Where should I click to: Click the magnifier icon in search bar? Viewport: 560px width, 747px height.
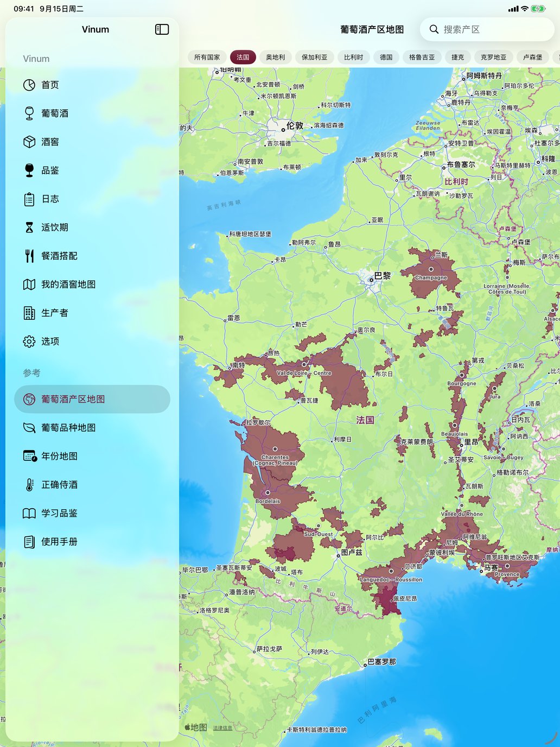pyautogui.click(x=434, y=29)
